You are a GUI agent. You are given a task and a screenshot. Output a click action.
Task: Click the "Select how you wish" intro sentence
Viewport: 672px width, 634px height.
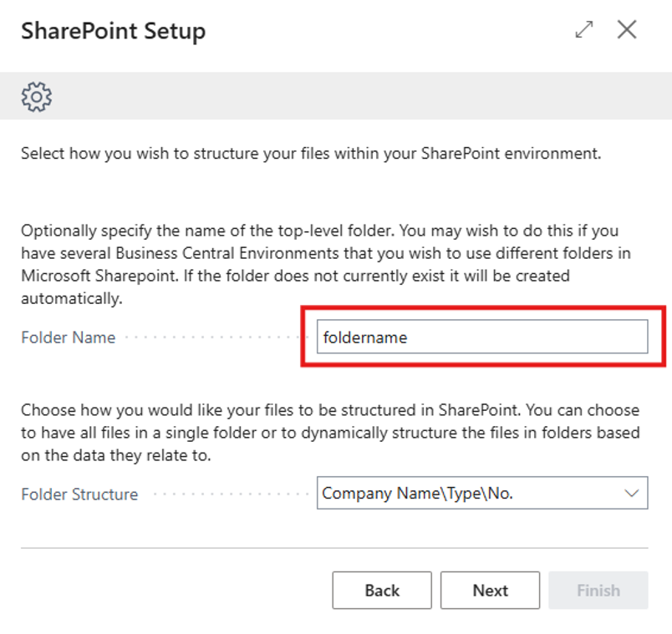pos(311,154)
